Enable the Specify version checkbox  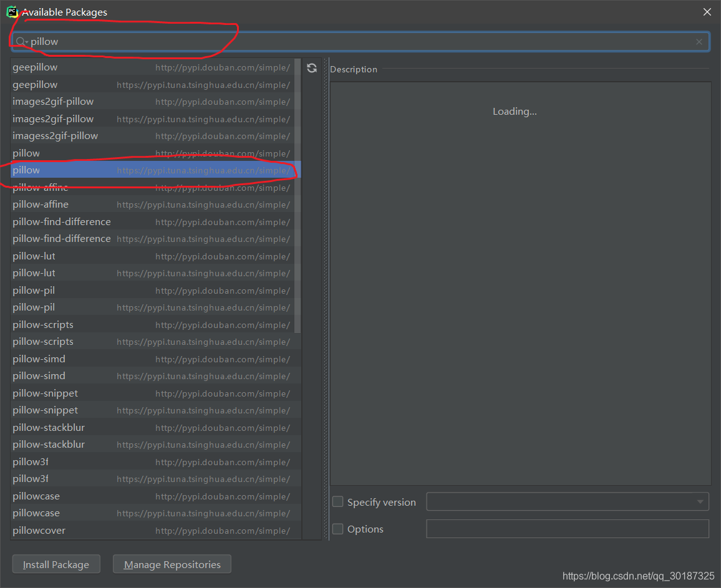338,501
